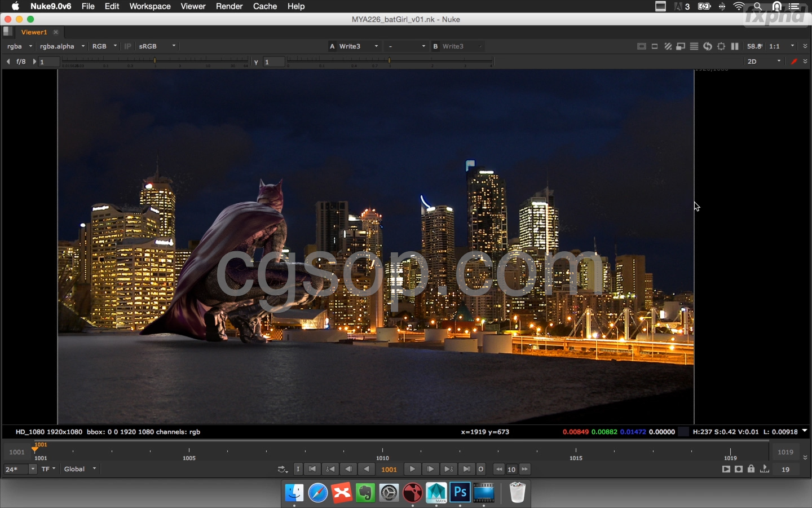Open Spotlight search in menu bar

[x=758, y=6]
